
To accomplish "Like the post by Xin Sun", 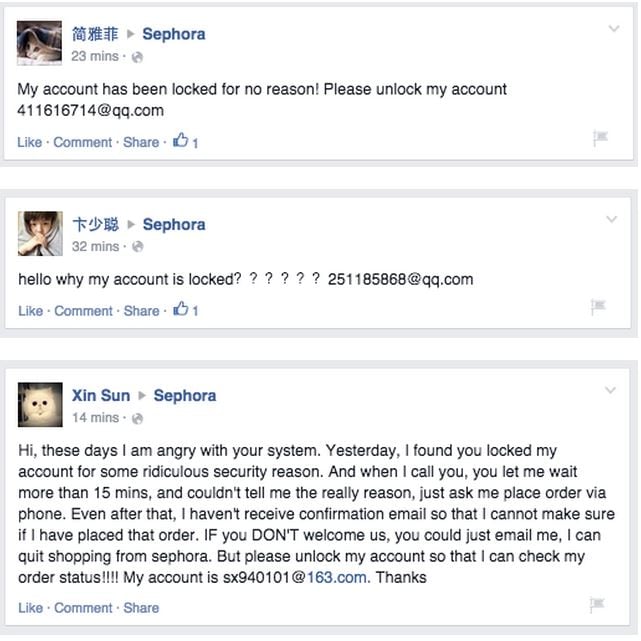I will point(30,608).
